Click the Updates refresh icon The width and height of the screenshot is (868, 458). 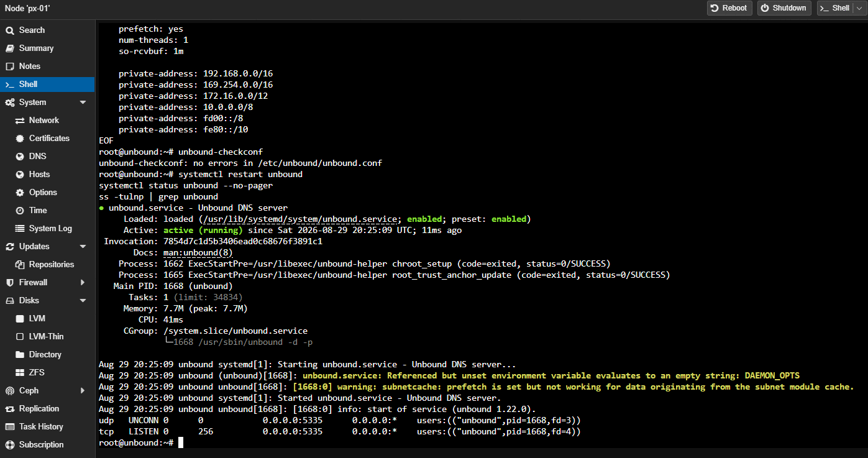pyautogui.click(x=9, y=246)
